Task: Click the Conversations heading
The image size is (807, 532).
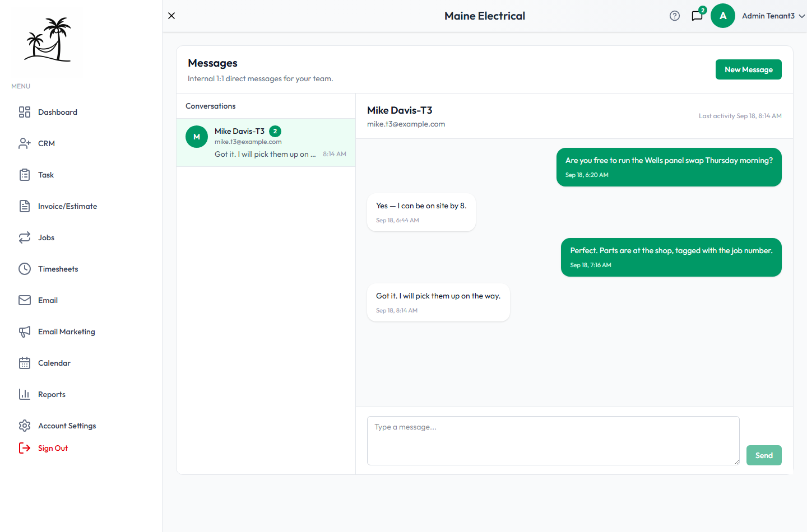Action: pyautogui.click(x=211, y=106)
